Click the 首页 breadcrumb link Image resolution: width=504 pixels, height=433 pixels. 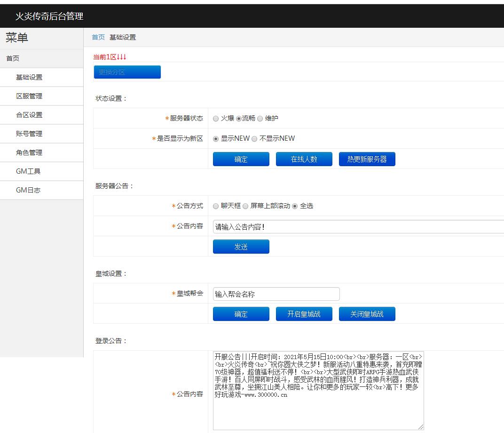(98, 37)
